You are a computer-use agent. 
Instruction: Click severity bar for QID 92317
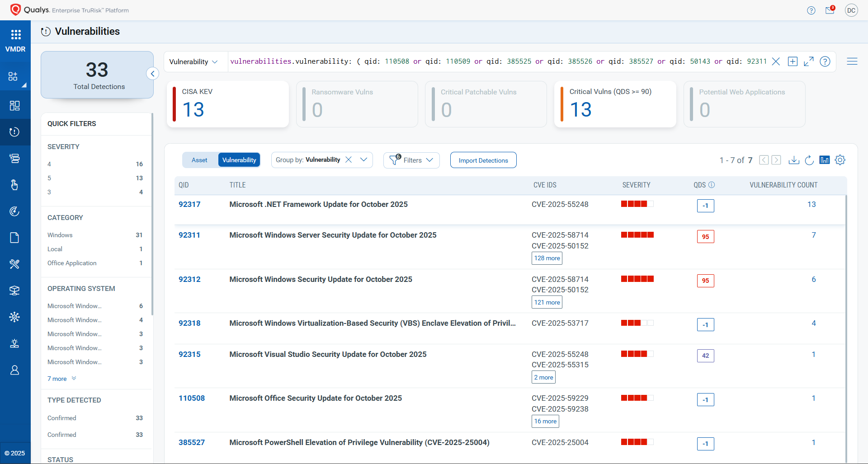click(637, 204)
